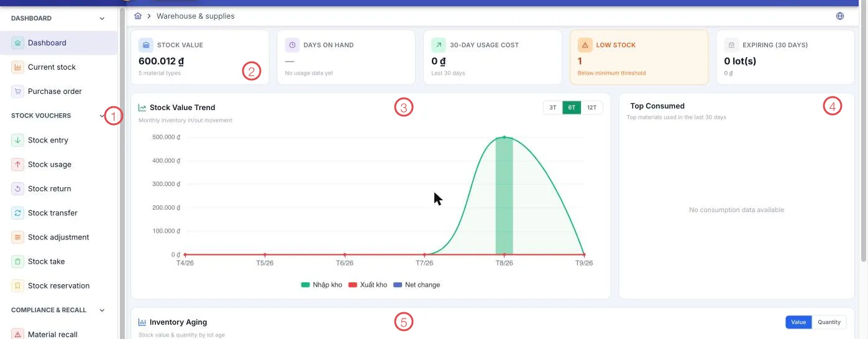This screenshot has height=339, width=868.
Task: Click the Dashboard sidebar icon
Action: [x=17, y=43]
